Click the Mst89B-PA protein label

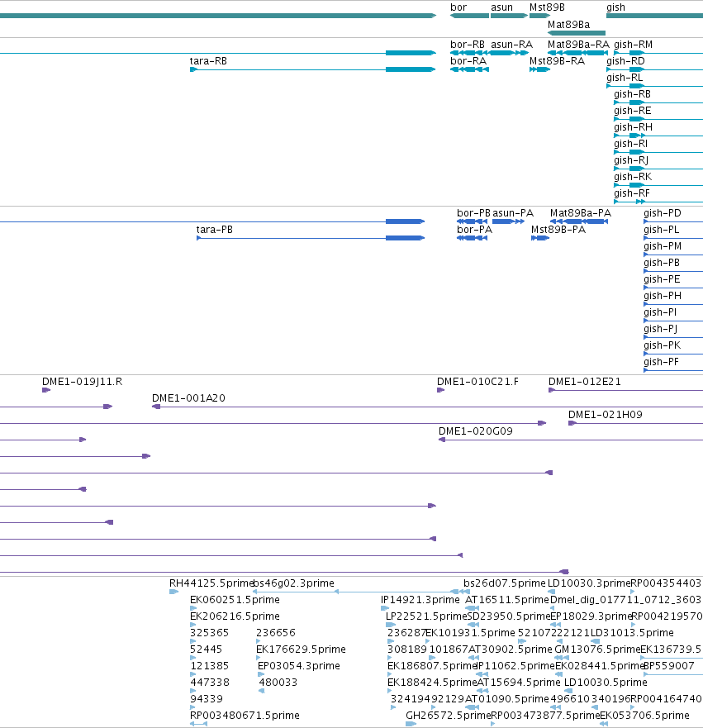pos(558,230)
